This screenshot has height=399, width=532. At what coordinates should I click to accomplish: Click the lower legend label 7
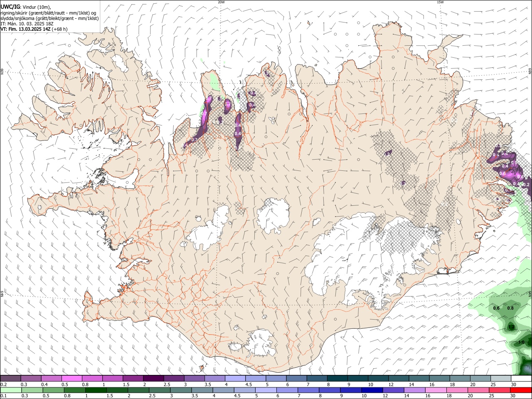pos(299,396)
